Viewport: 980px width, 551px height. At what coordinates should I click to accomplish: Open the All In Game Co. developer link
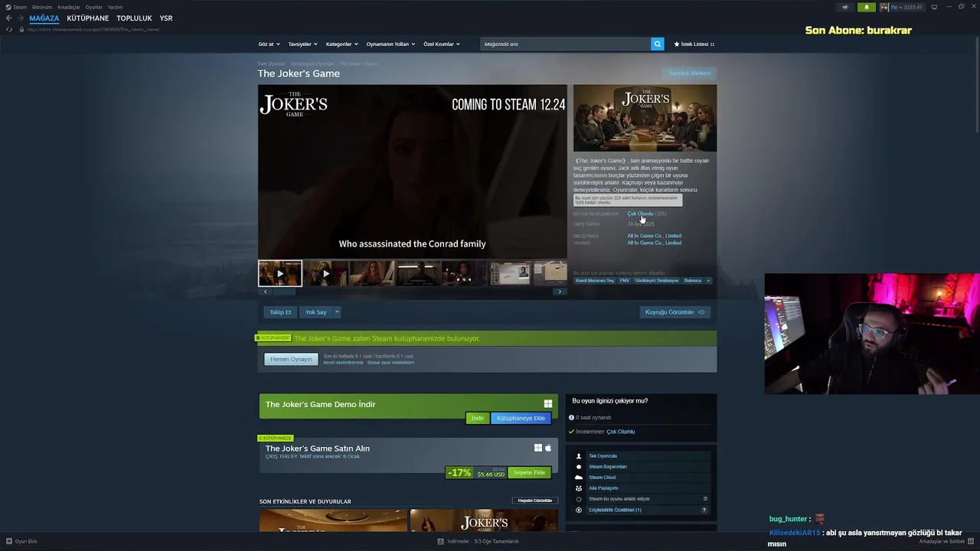coord(654,236)
